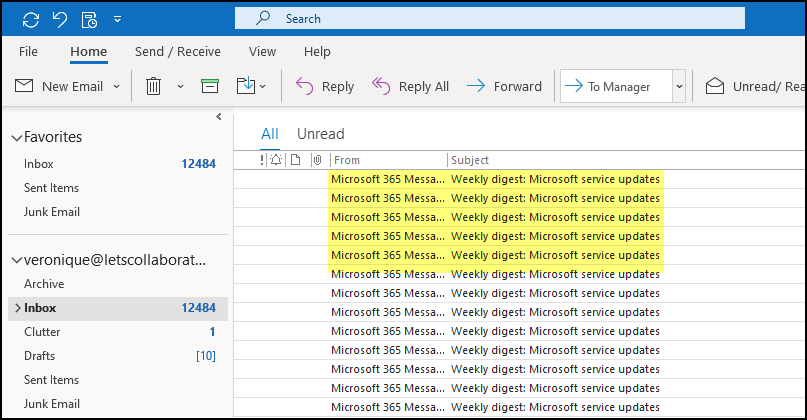The height and width of the screenshot is (420, 807).
Task: Click the Move to folder icon
Action: (245, 87)
